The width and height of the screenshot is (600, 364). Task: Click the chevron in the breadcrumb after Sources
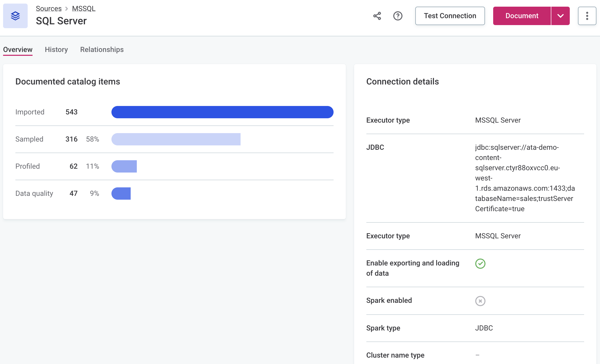tap(67, 8)
